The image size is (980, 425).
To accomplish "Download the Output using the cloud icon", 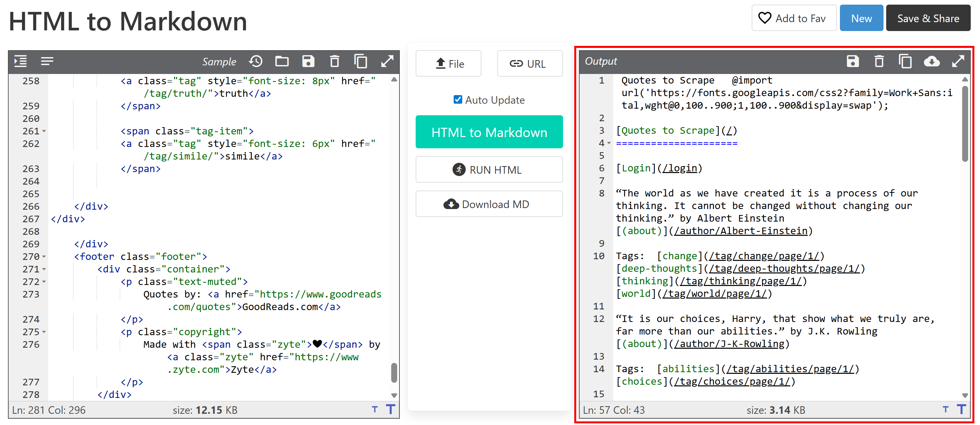I will pos(932,61).
